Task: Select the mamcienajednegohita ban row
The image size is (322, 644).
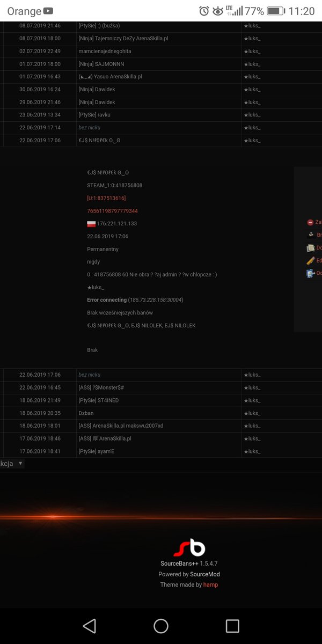Action: click(x=161, y=52)
